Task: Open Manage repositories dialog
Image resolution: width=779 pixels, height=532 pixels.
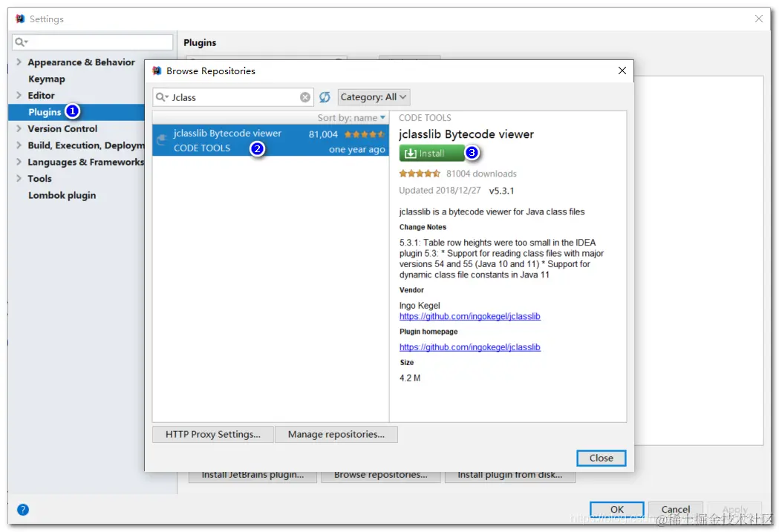Action: [336, 434]
